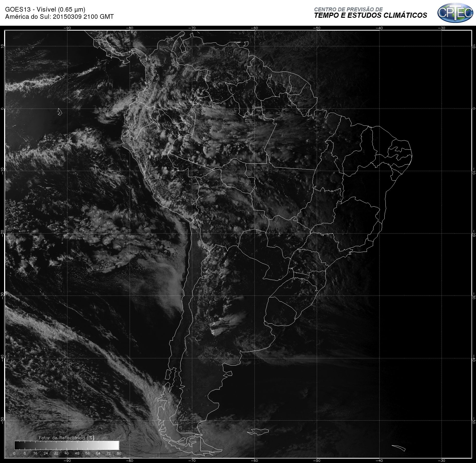Click bottom axis longitude label -60
Viewport: 476px width, 463px height.
tap(254, 461)
